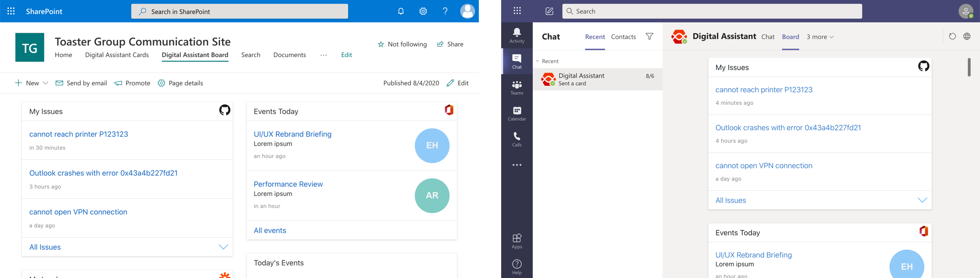This screenshot has height=278, width=980.
Task: Open Teams issue cannot reach printer P123123
Action: pyautogui.click(x=764, y=89)
